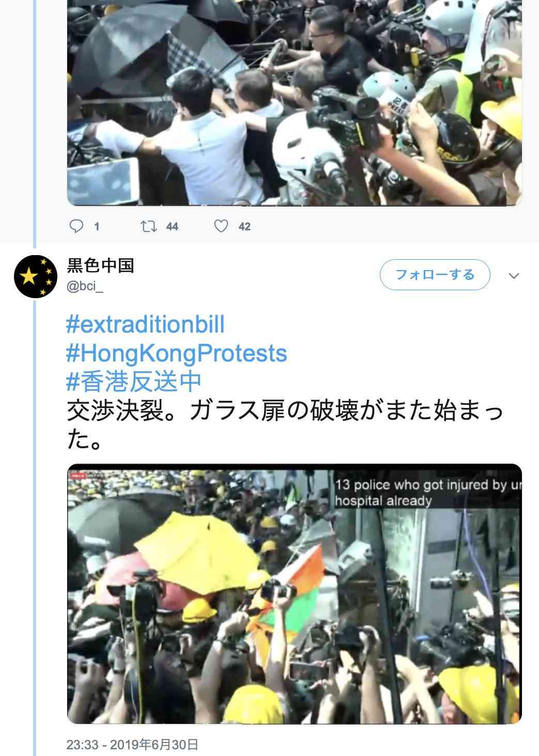Click the @bci_ username handle
This screenshot has height=756, width=539.
click(x=85, y=286)
